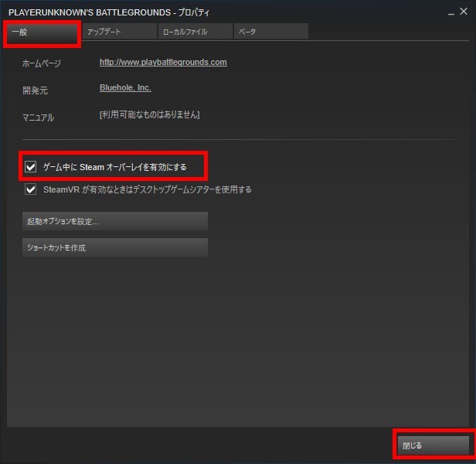Screen dimensions: 476x464
Task: Toggle the ゲーム中に Steam オーバーレイを有効にする checkbox
Action: click(31, 166)
